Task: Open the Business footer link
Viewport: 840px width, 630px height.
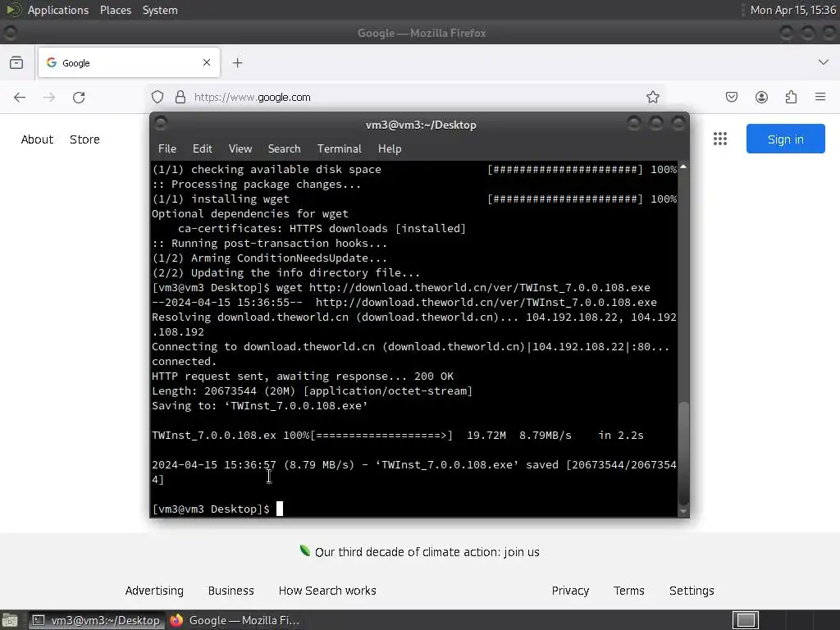Action: click(231, 591)
